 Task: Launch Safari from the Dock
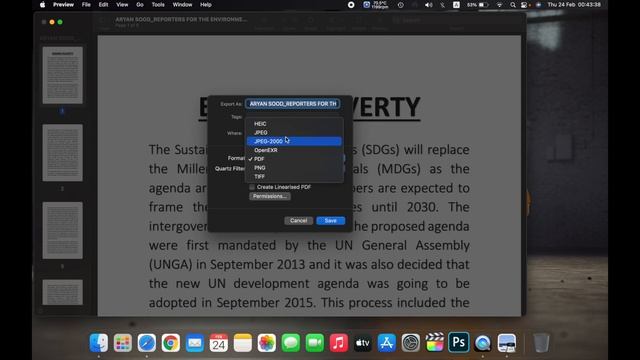tap(147, 343)
